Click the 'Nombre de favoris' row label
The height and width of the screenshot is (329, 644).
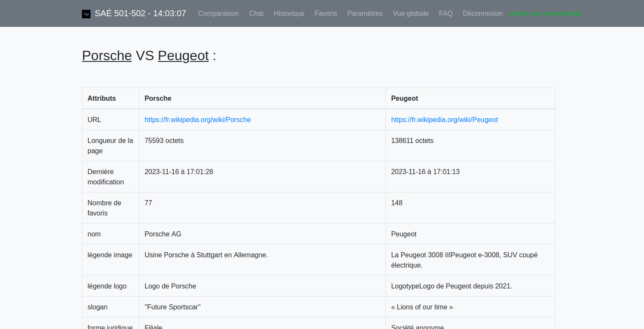click(x=105, y=208)
